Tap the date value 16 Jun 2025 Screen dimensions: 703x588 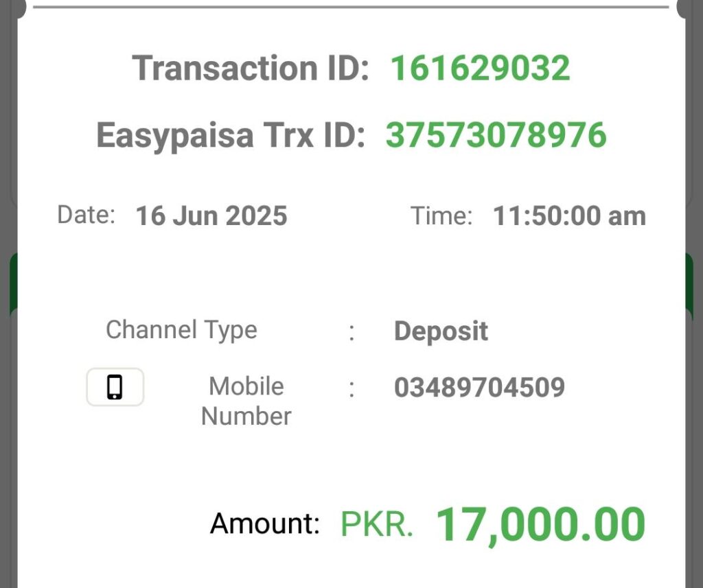pos(211,216)
